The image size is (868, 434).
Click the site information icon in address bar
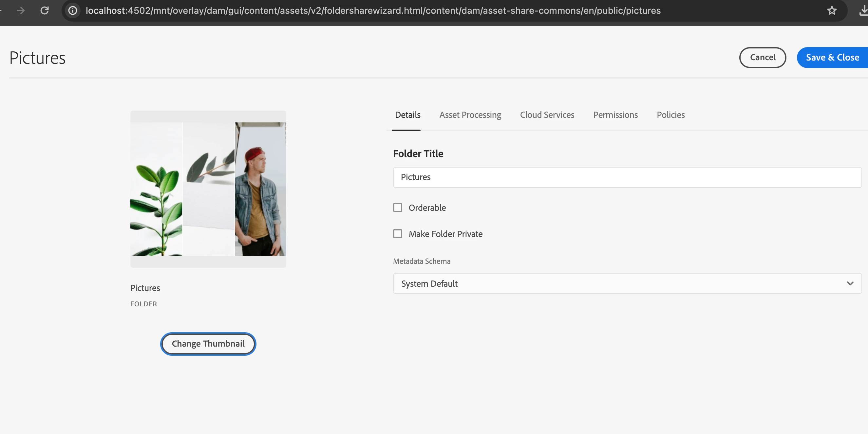73,10
